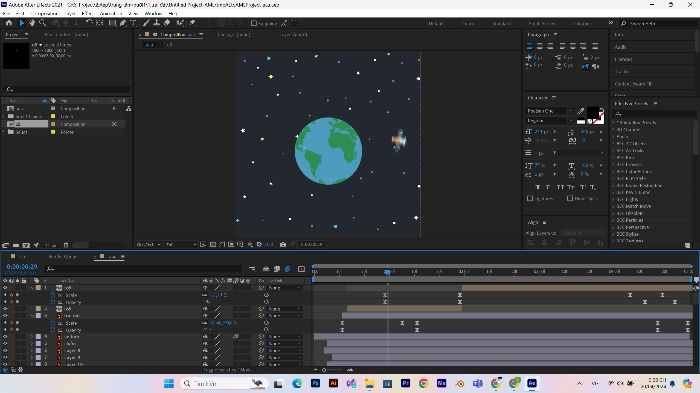Open the Content-Aware Fill panel
This screenshot has height=393, width=700.
[x=633, y=84]
